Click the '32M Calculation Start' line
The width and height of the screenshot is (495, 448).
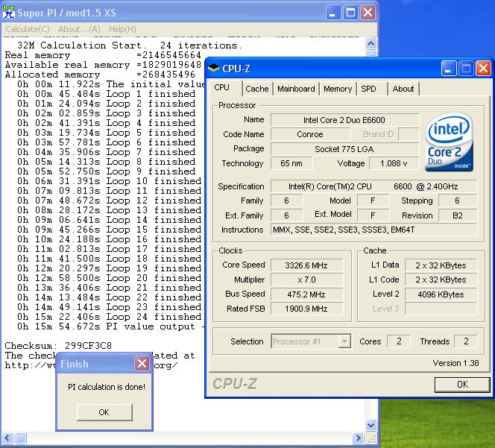tap(130, 45)
